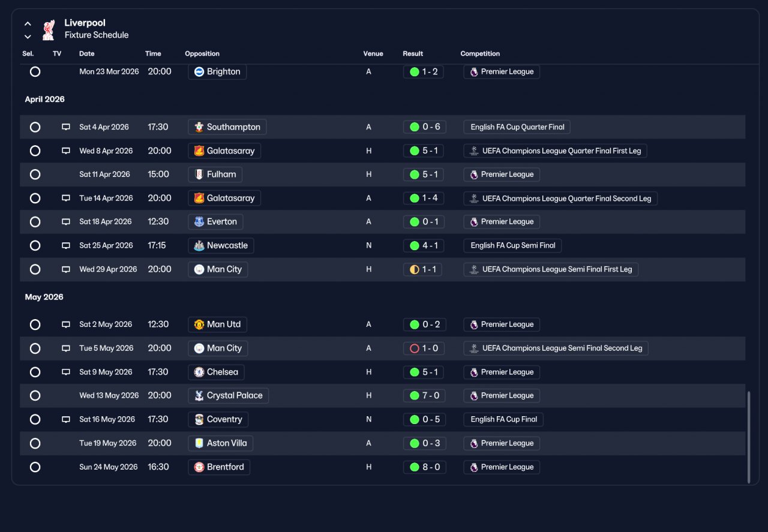Click the red loss indicator for Man City 1 - 0
Viewport: 768px width, 532px height.
click(x=414, y=348)
